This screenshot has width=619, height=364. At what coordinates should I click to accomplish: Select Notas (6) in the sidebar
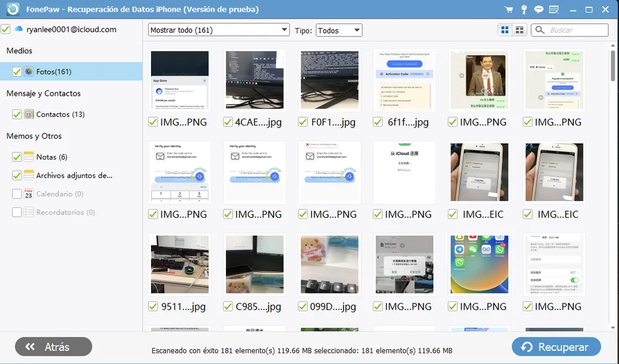(52, 157)
